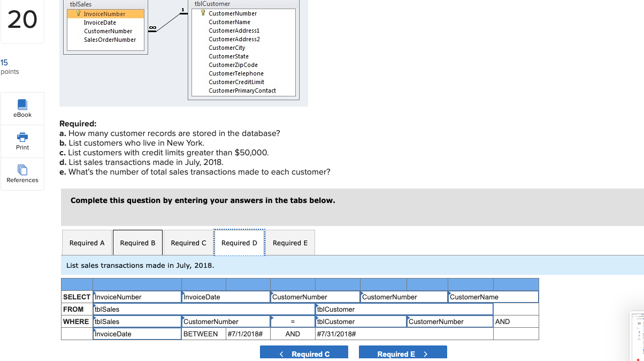This screenshot has height=361, width=644.
Task: Open the WHERE tblSales dropdown
Action: tap(137, 321)
